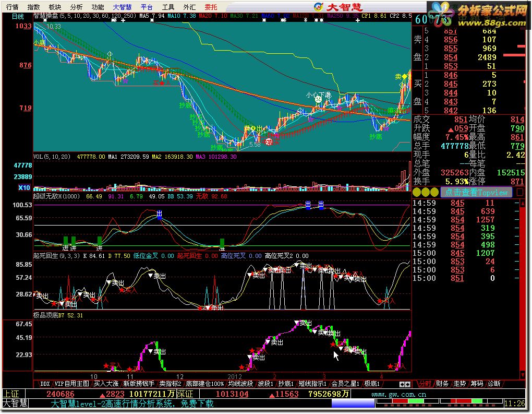Select the 抄底1 indicator tab

286,384
